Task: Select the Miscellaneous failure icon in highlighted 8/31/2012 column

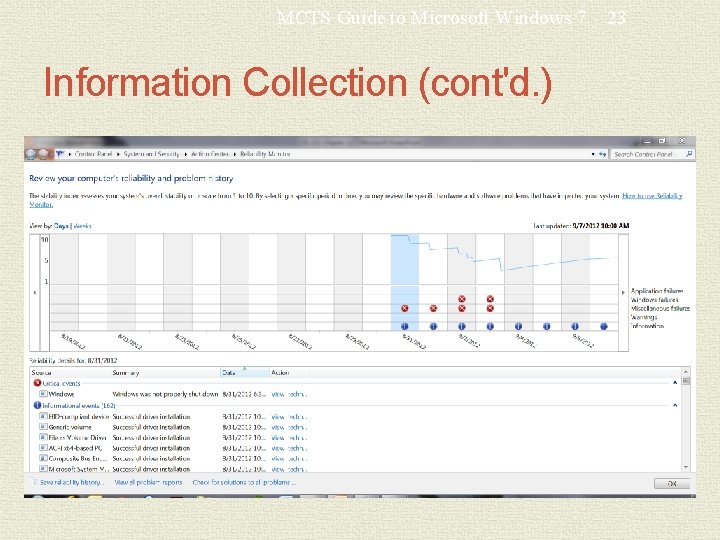Action: pyautogui.click(x=405, y=308)
